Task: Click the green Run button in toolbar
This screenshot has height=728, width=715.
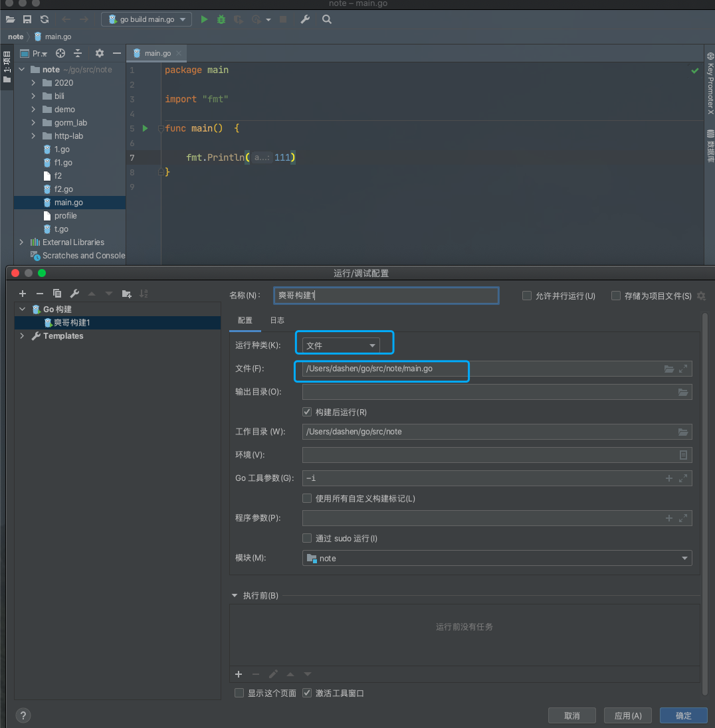Action: click(x=205, y=20)
